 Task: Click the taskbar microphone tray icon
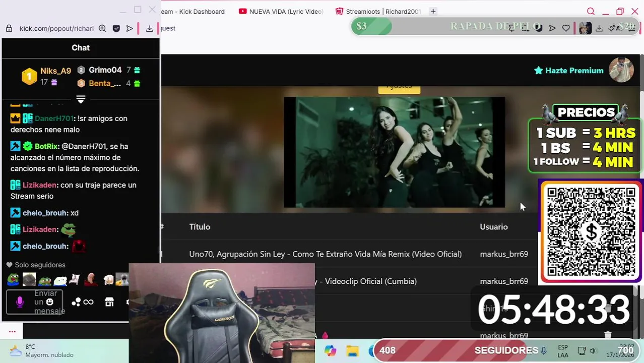(544, 351)
